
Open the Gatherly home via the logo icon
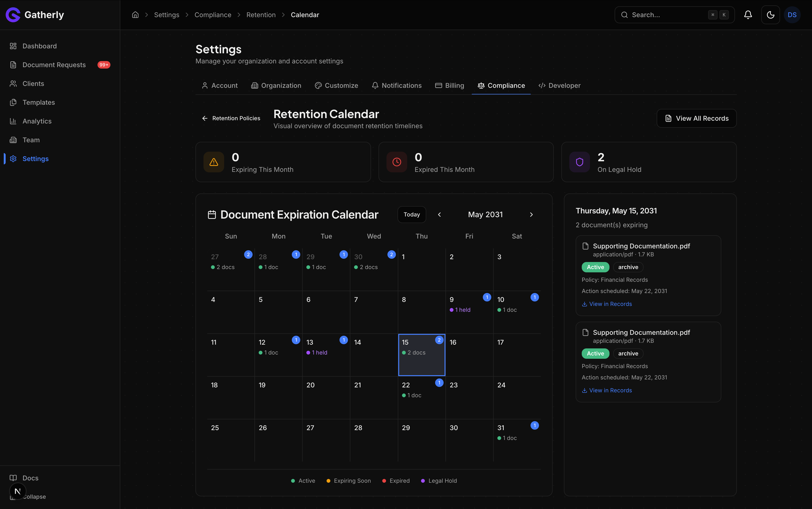coord(13,15)
